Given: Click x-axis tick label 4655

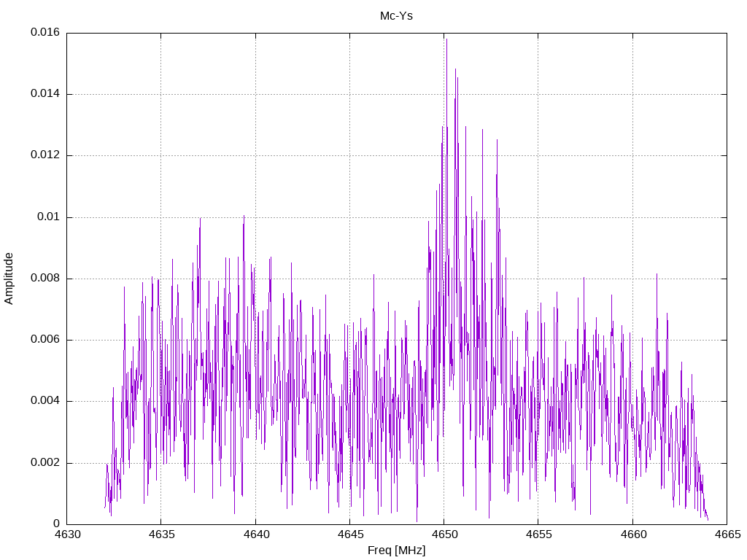Looking at the screenshot, I should 539,534.
